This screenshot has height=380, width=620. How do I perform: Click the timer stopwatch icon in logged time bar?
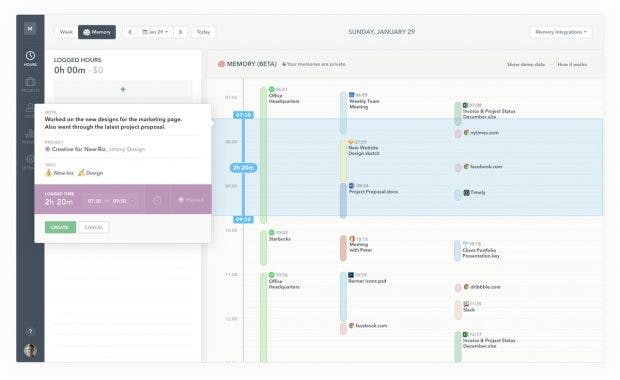click(157, 200)
